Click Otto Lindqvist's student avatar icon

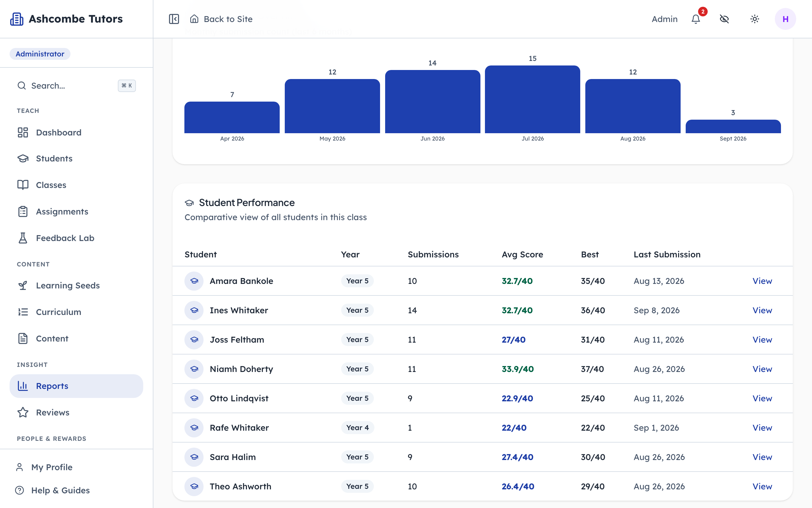(x=194, y=398)
